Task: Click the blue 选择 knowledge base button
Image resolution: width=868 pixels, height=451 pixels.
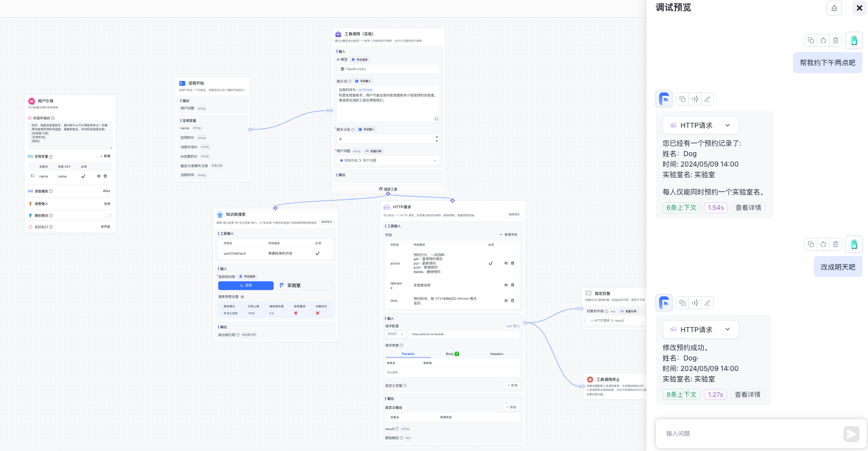Action: coord(246,285)
